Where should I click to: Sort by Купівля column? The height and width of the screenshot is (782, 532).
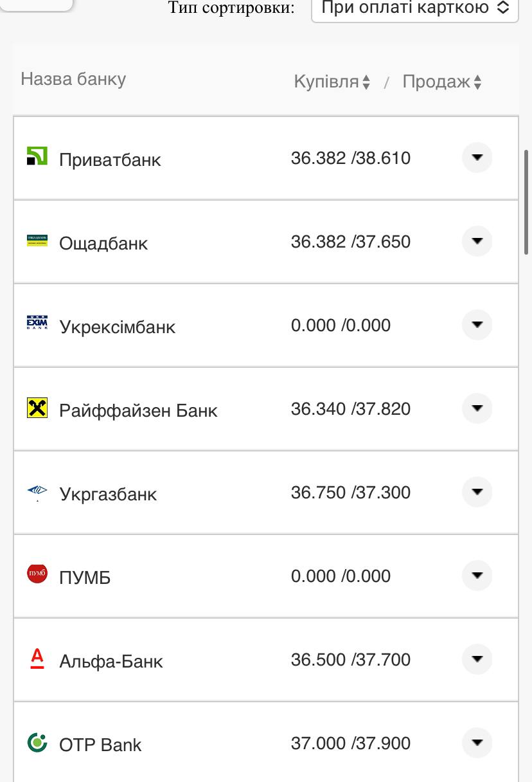[x=332, y=82]
